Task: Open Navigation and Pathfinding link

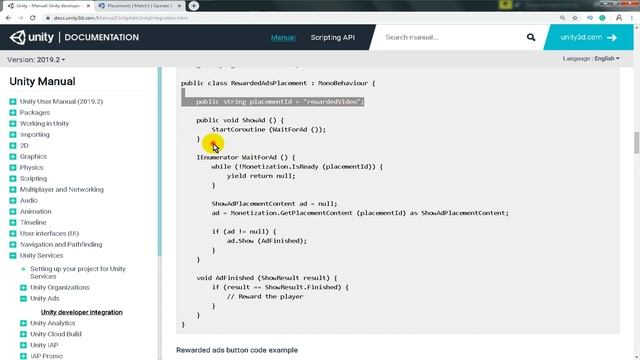Action: pos(61,245)
